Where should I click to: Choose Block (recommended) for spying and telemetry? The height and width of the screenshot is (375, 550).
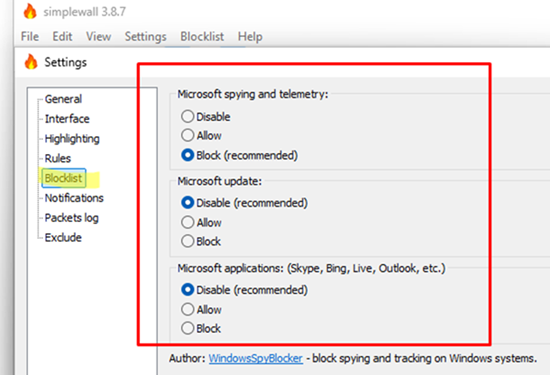(240, 155)
